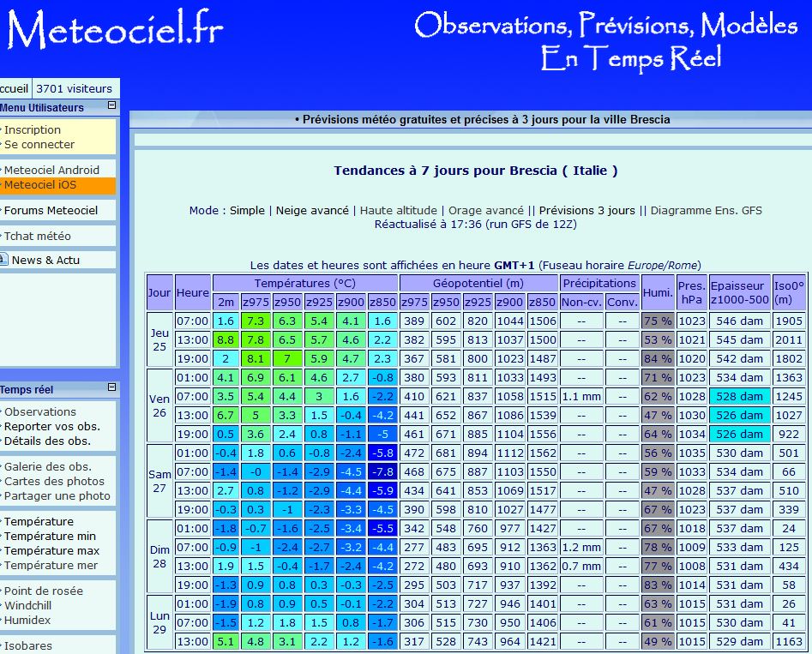Open Observations in Temps réel menu
The height and width of the screenshot is (654, 812).
click(40, 411)
